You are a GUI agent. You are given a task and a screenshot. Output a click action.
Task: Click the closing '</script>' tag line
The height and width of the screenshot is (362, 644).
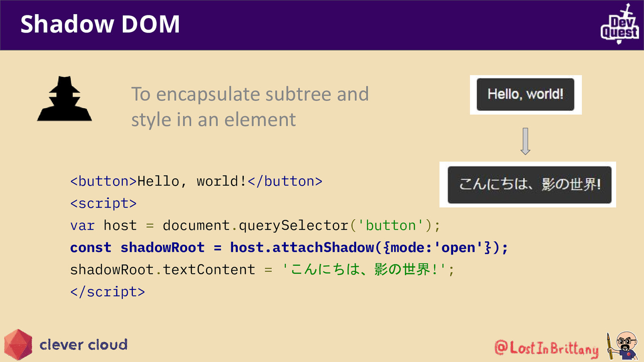(107, 292)
